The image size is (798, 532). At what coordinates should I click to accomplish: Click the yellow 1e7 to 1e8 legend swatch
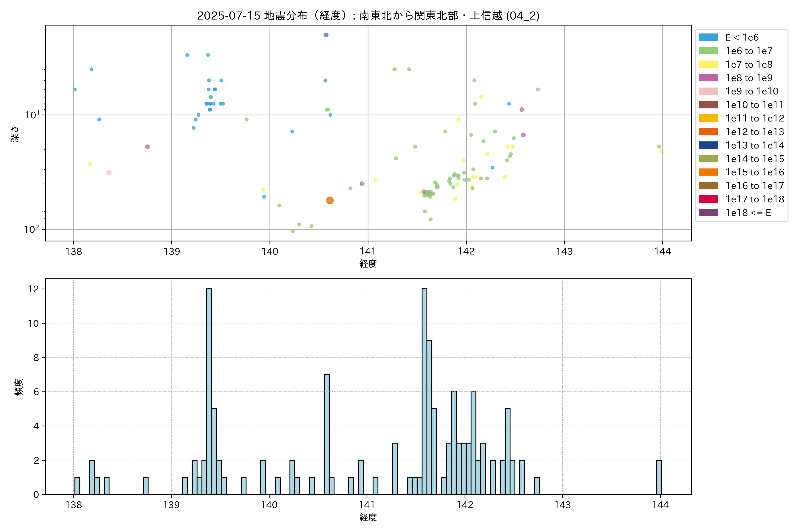click(708, 65)
